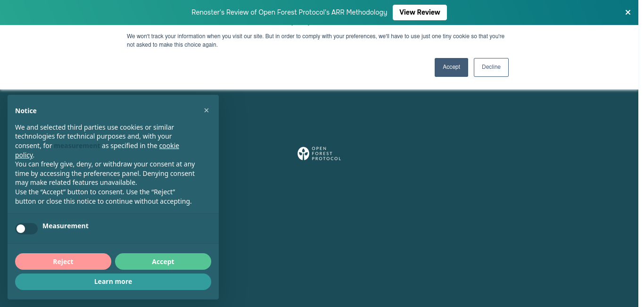Dismiss the Renoster review announcement banner
644x307 pixels.
(628, 13)
